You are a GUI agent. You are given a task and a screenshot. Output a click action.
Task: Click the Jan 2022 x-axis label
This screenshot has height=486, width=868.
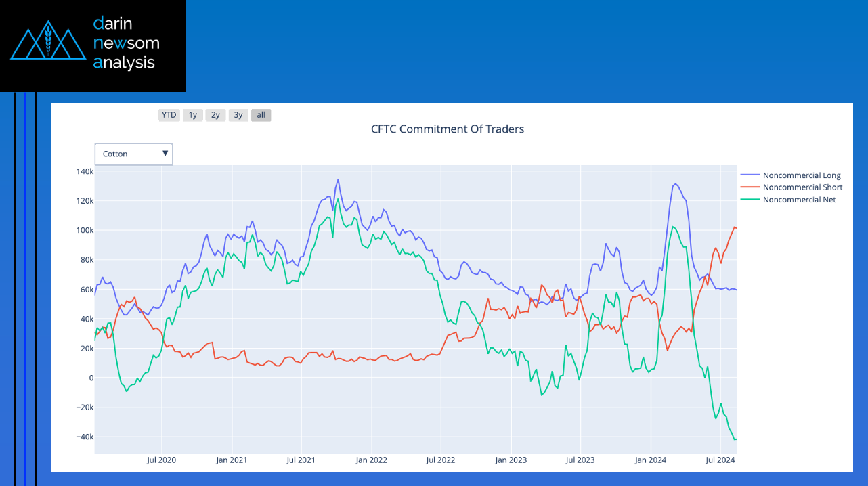pyautogui.click(x=371, y=460)
